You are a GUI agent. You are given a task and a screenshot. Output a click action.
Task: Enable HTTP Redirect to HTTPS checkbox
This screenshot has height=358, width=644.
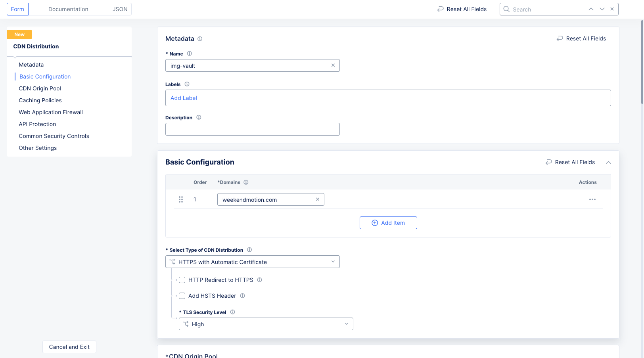point(182,280)
